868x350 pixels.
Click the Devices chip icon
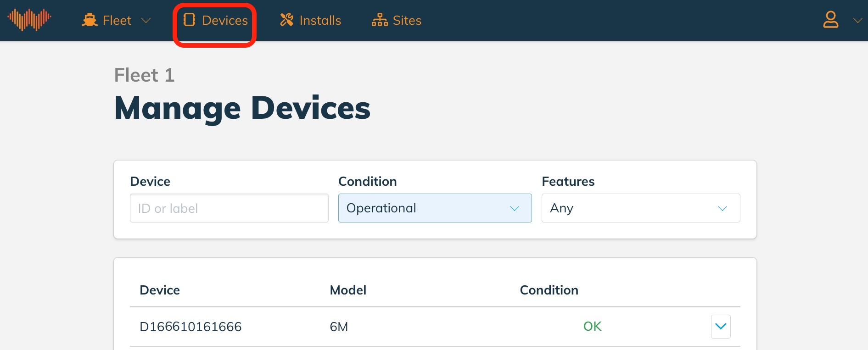(x=189, y=20)
